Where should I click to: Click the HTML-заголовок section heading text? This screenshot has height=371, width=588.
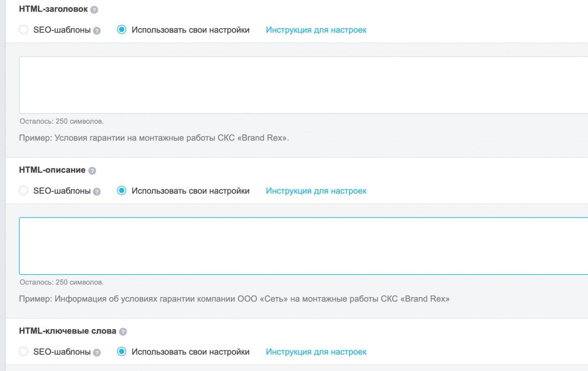[x=53, y=9]
